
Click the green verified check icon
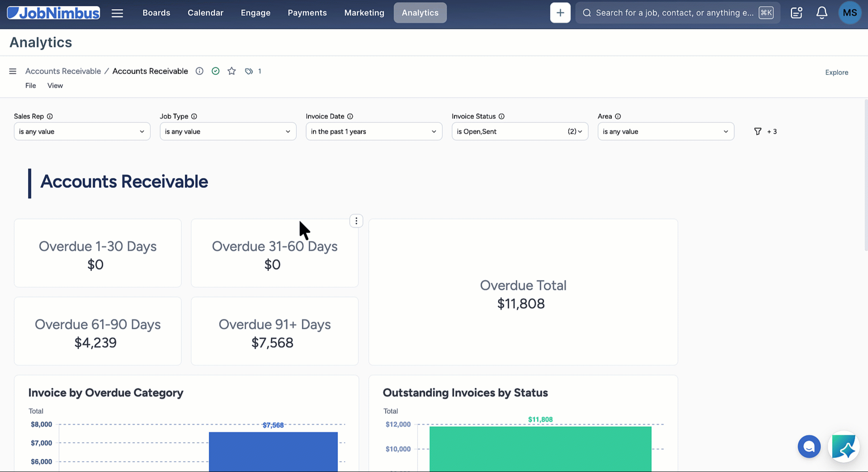(216, 71)
